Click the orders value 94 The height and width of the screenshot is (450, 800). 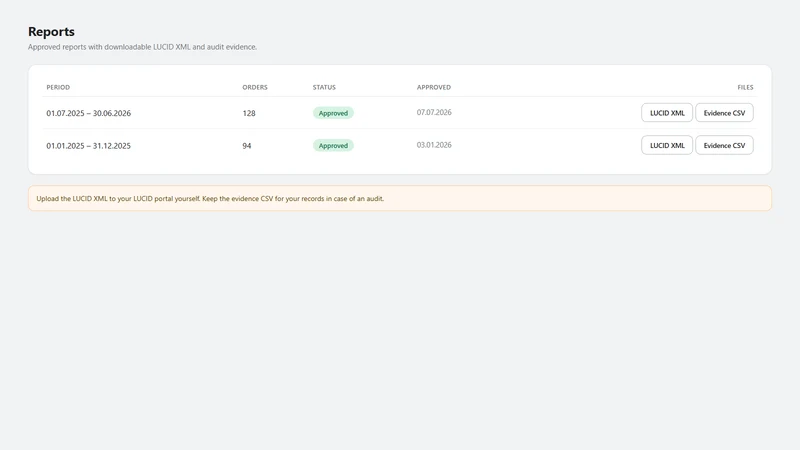tap(247, 146)
